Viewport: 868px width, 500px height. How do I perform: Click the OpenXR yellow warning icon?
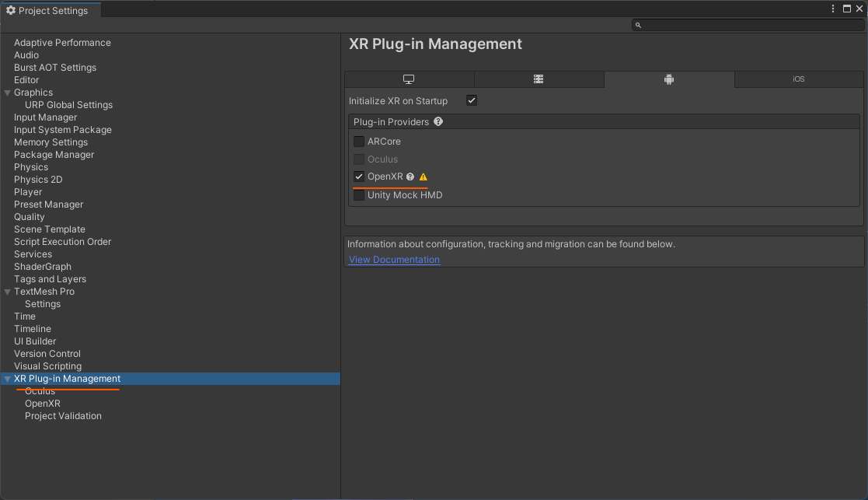424,177
